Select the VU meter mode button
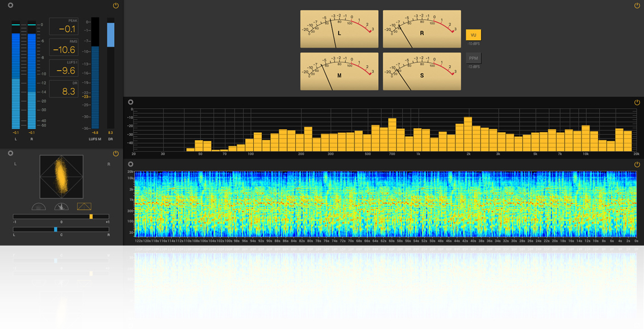 (473, 35)
